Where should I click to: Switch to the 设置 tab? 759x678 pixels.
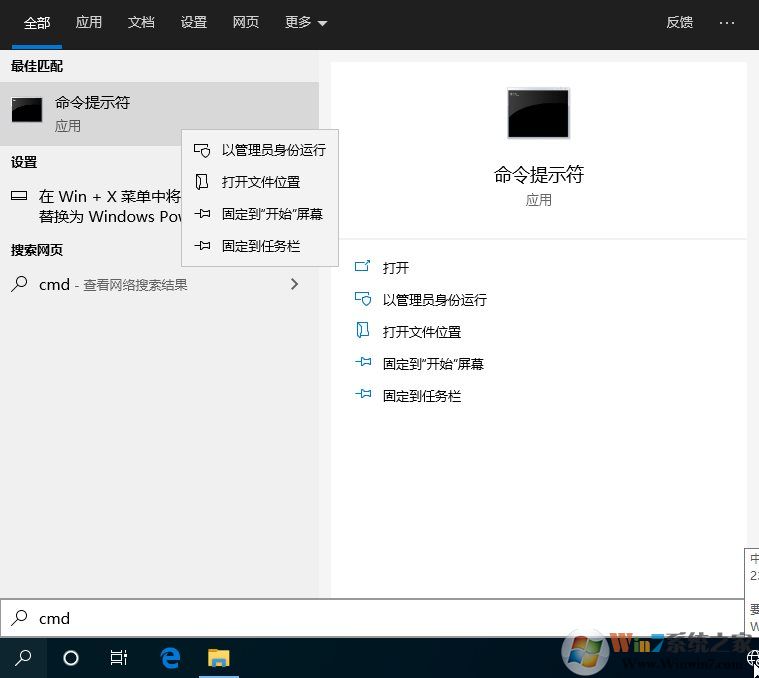(x=194, y=22)
